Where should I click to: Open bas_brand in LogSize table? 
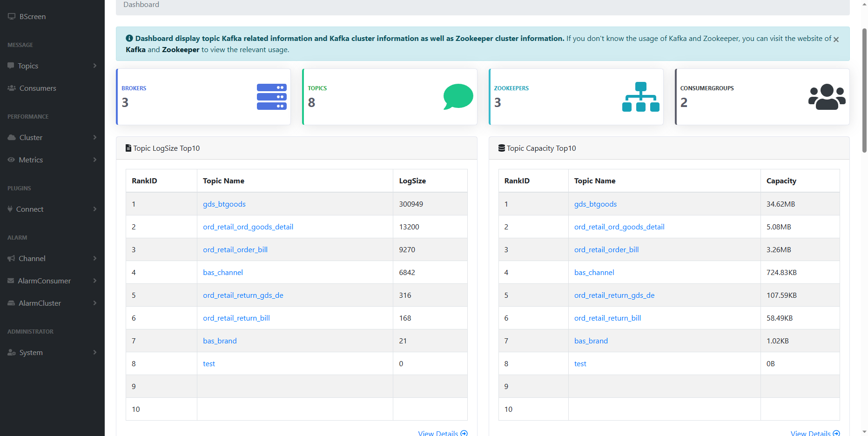point(220,341)
